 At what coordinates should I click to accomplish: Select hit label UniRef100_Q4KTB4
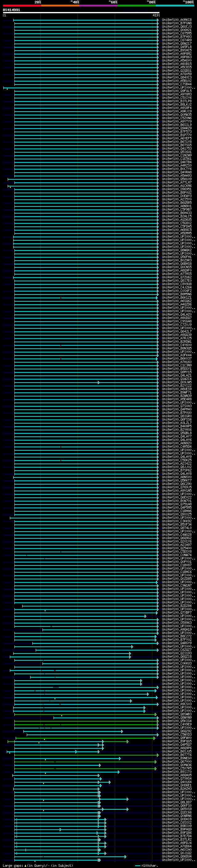[x=176, y=162]
